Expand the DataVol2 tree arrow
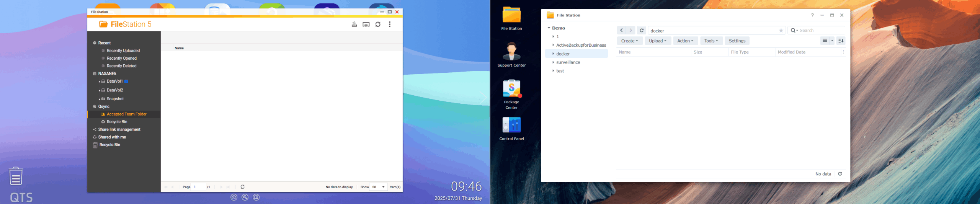This screenshot has width=980, height=204. (99, 90)
